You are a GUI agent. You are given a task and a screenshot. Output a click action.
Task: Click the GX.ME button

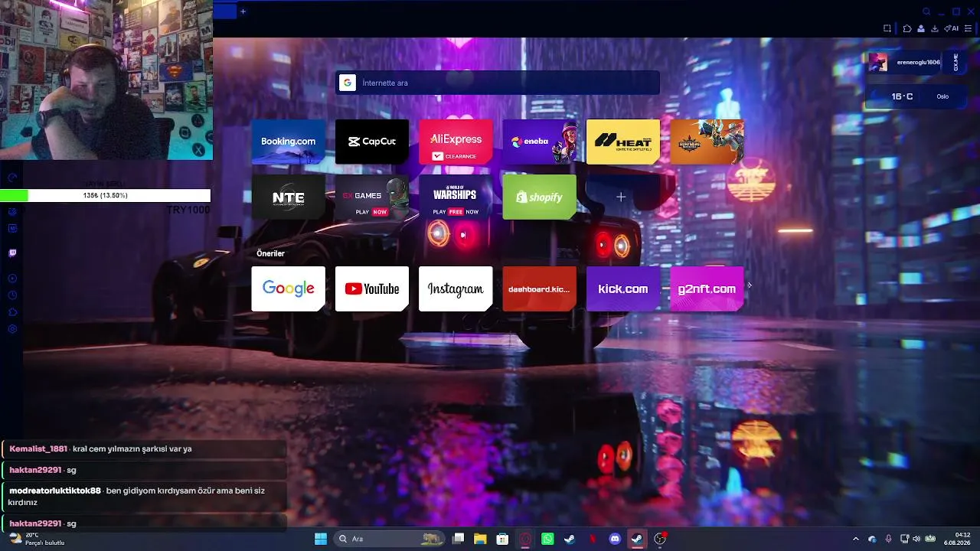(x=955, y=63)
